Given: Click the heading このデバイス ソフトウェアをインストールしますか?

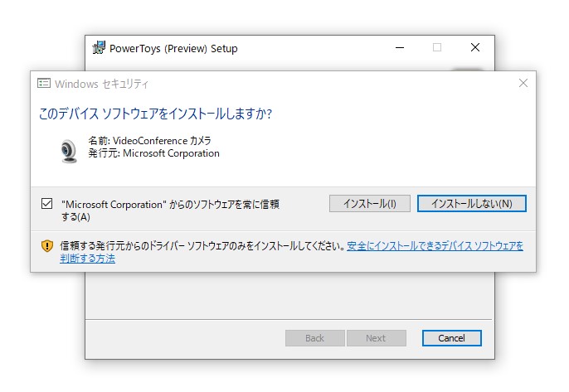Looking at the screenshot, I should (155, 114).
